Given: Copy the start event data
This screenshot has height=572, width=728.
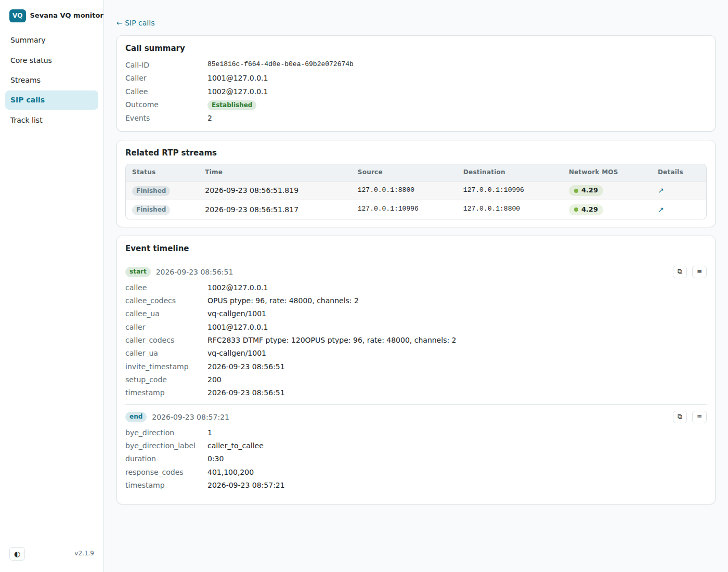Looking at the screenshot, I should coord(680,272).
